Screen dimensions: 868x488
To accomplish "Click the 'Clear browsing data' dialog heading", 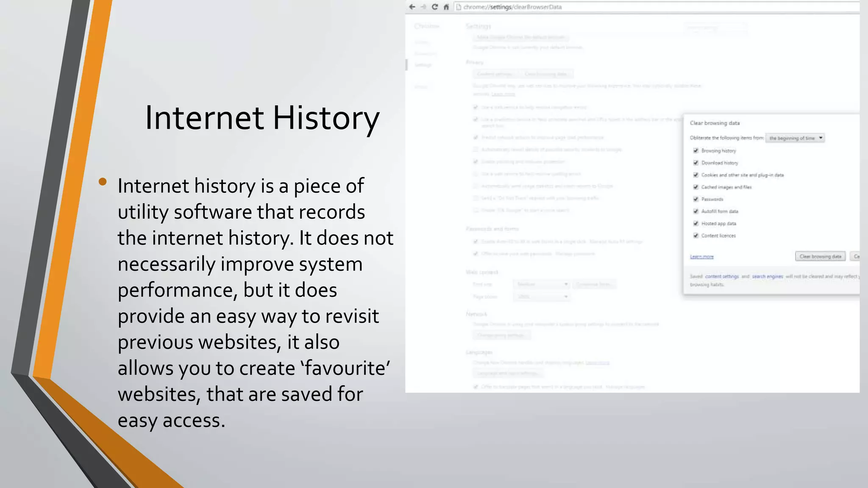I will pos(715,123).
